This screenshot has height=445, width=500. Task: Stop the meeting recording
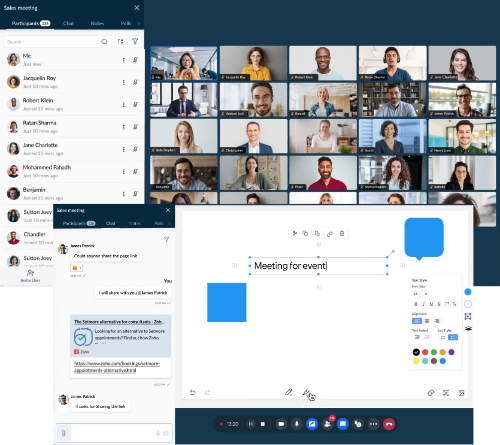(x=263, y=424)
